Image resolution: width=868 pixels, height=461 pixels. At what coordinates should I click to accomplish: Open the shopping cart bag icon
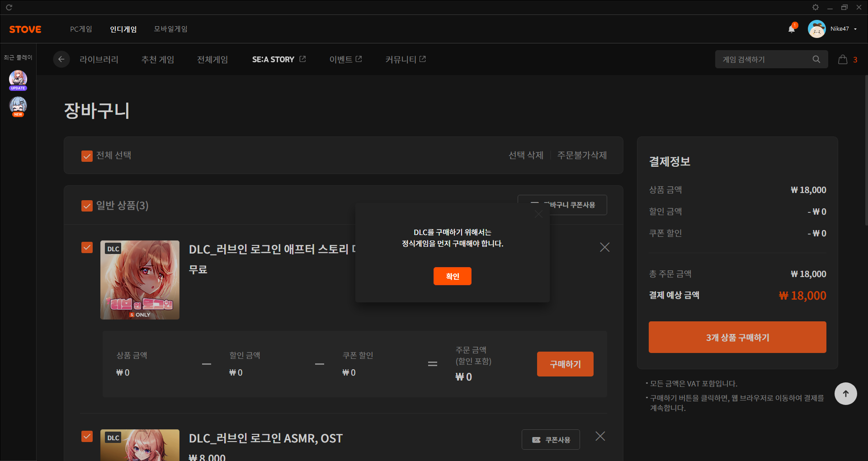pos(843,60)
